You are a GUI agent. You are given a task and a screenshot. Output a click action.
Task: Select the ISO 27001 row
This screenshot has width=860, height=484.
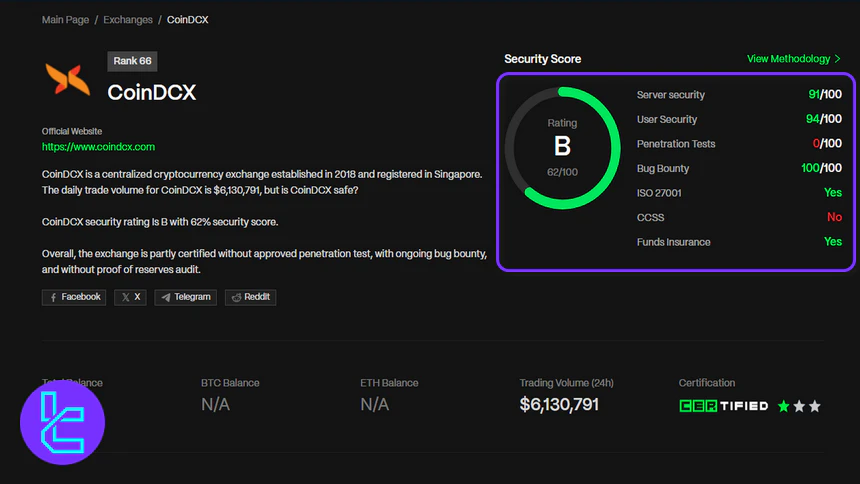coord(739,193)
